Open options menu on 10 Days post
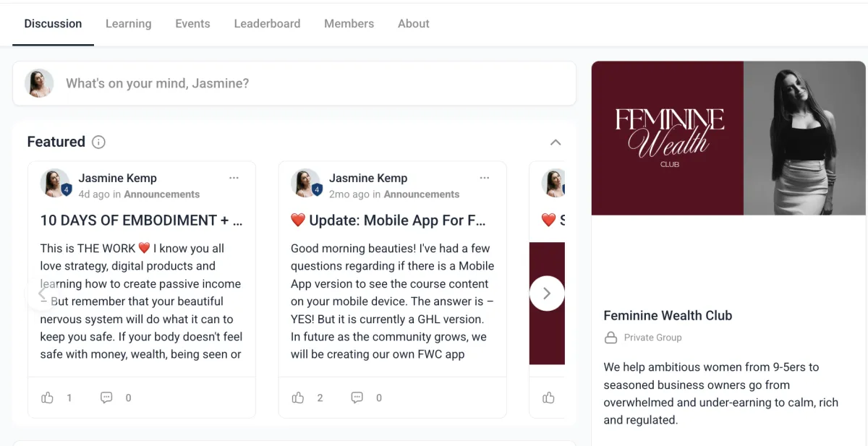Image resolution: width=868 pixels, height=446 pixels. coord(234,178)
